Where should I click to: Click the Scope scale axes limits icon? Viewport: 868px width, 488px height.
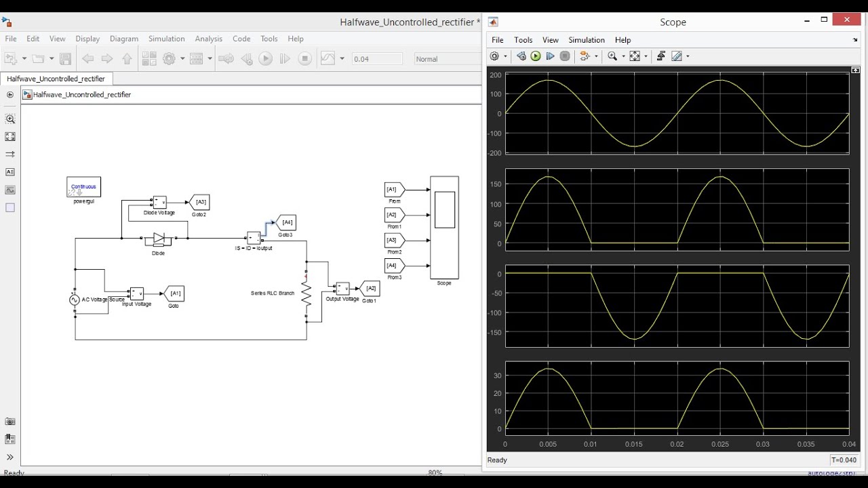tap(635, 56)
